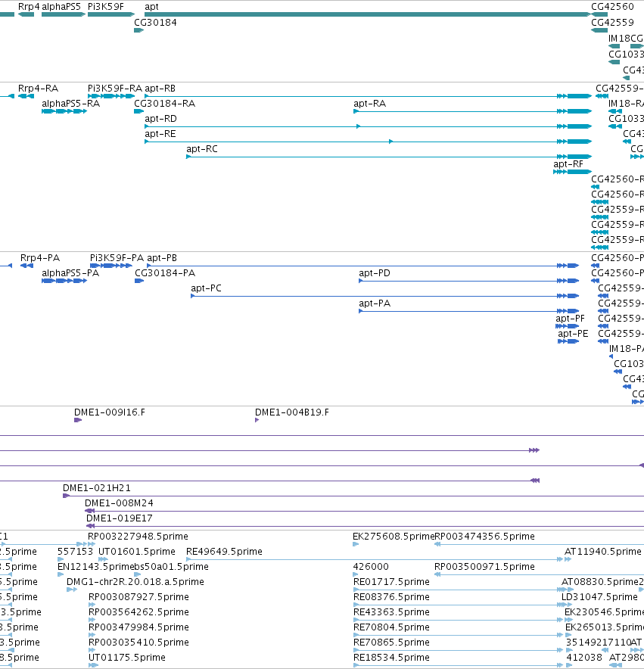The height and width of the screenshot is (669, 644).
Task: Click the EN12143.5prime EST label
Action: 95,567
